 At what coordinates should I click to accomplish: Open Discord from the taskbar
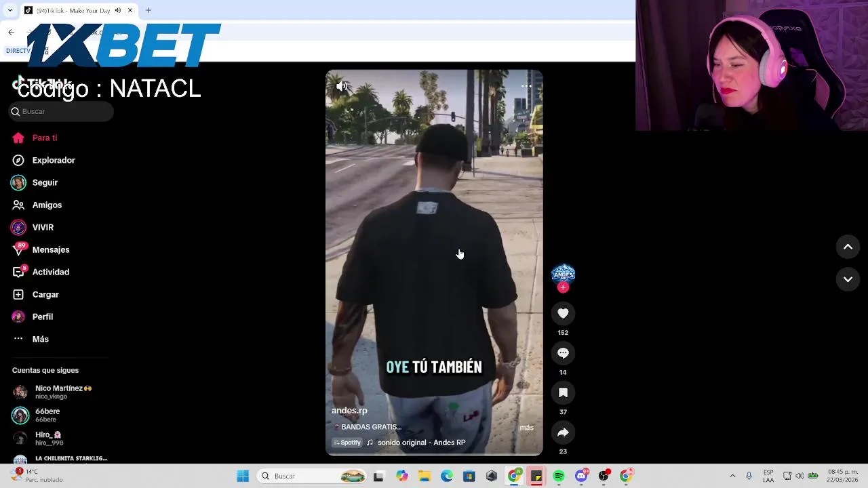point(581,476)
